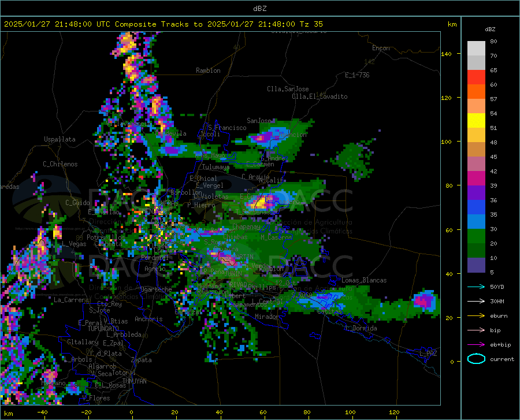This screenshot has width=520, height=420.
Task: Click the 'S_Francisco' place label
Action: click(x=227, y=128)
